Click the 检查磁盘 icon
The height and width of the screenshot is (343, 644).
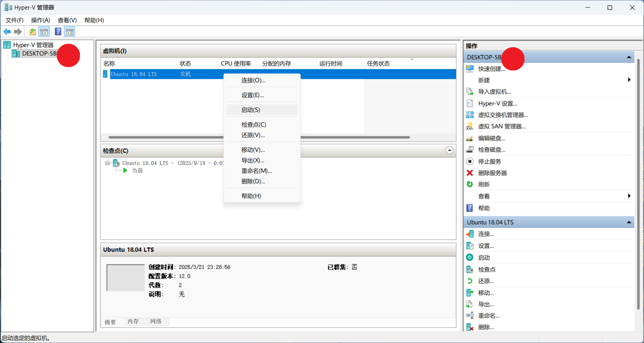(470, 150)
